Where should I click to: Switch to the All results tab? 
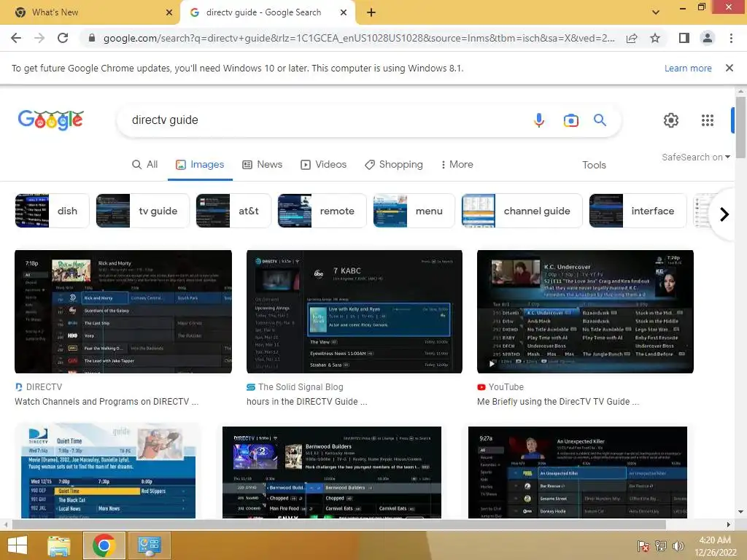click(145, 164)
